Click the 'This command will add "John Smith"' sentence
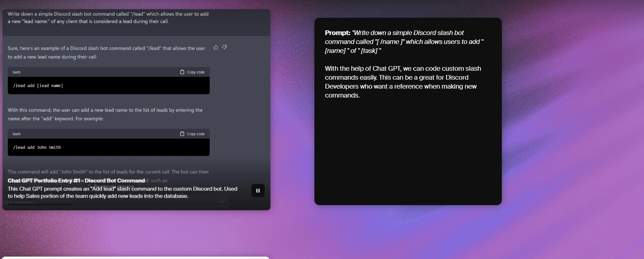Viewport: 644px width, 259px height. (x=108, y=172)
